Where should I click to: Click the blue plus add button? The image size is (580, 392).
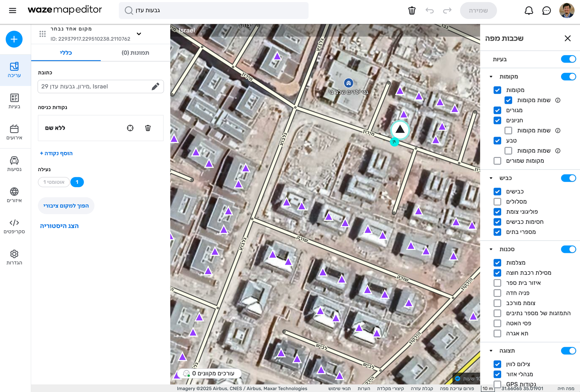[14, 39]
